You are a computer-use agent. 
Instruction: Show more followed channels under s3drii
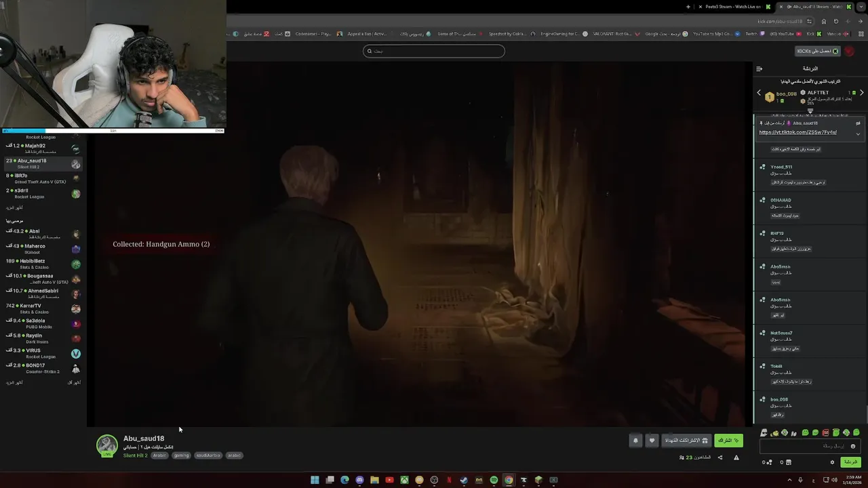(14, 207)
